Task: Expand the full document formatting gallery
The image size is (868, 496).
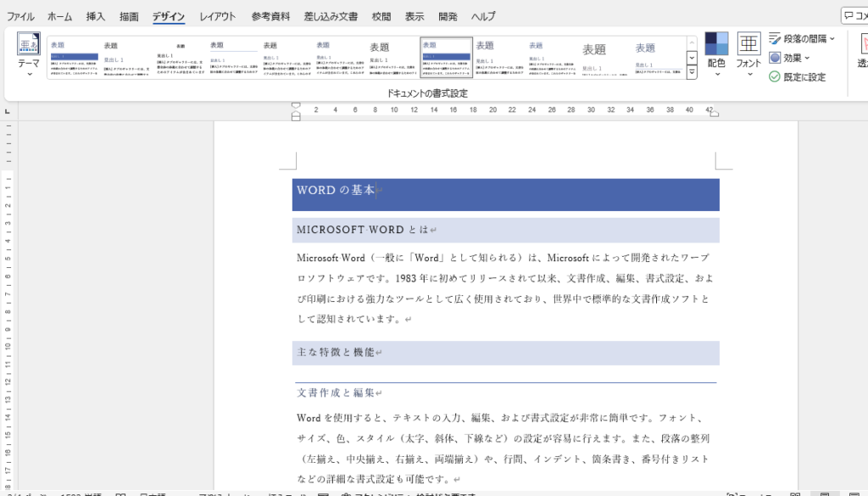Action: [x=692, y=73]
